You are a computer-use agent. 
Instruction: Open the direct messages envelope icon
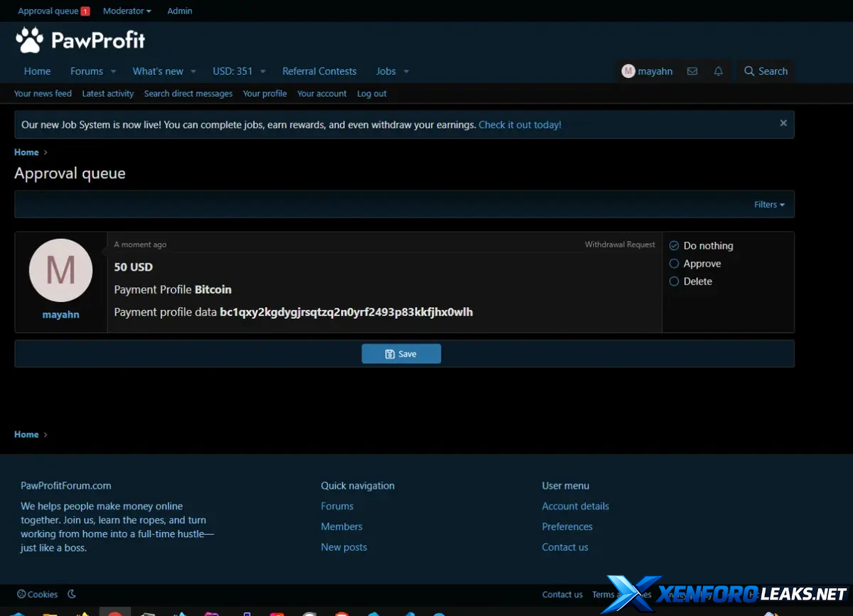point(692,71)
